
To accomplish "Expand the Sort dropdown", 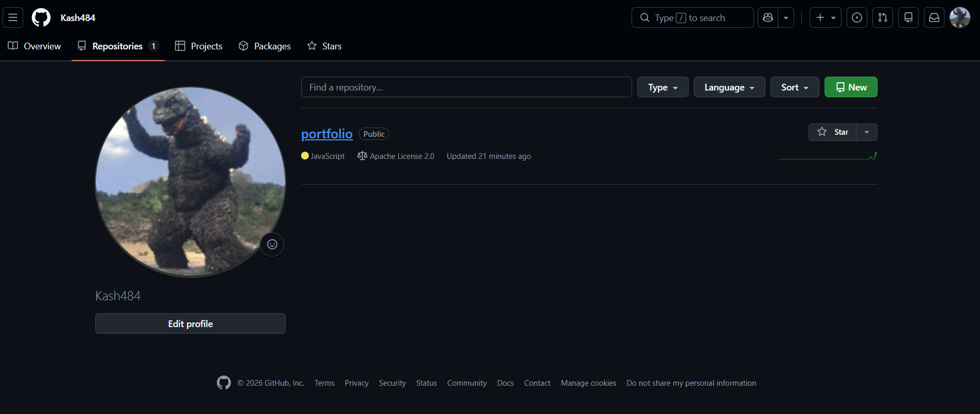I will click(x=795, y=87).
